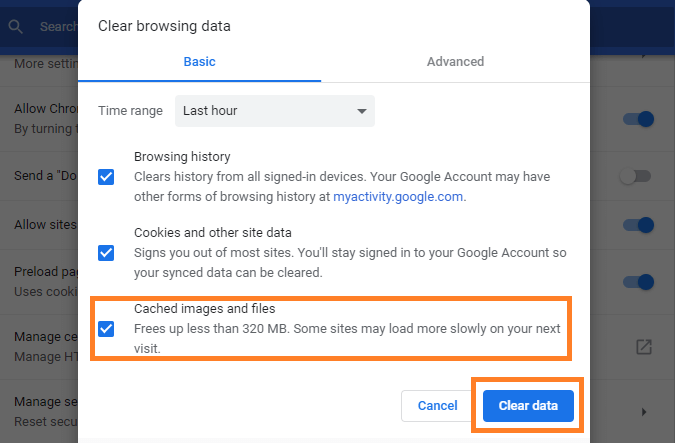
Task: Select the Last hour time range box
Action: point(275,111)
